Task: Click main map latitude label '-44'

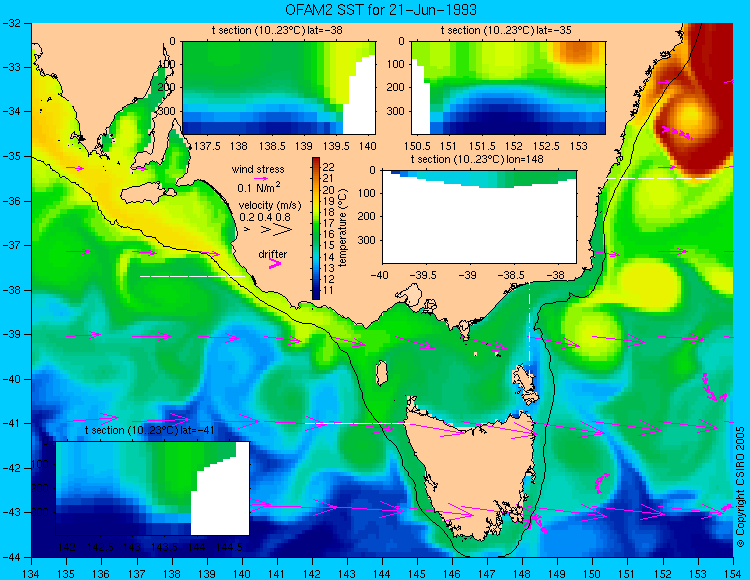Action: (11, 557)
